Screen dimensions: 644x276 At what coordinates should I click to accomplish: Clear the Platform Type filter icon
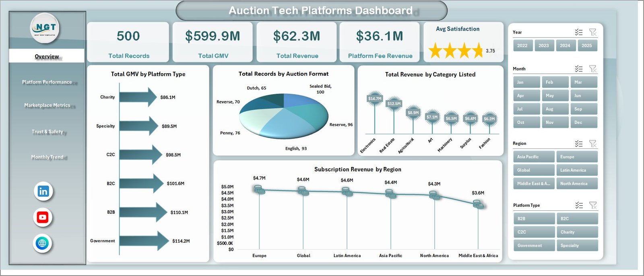coord(592,205)
